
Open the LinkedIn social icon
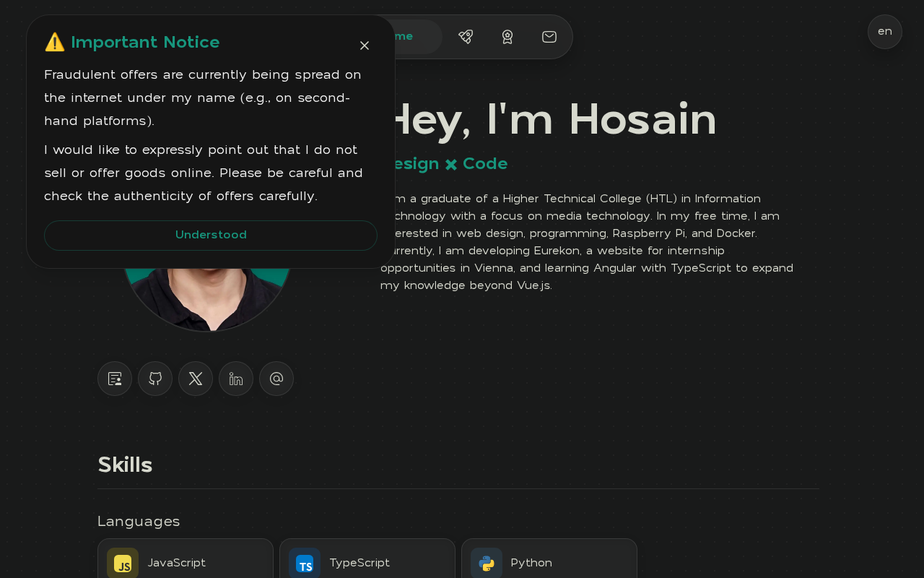point(236,379)
